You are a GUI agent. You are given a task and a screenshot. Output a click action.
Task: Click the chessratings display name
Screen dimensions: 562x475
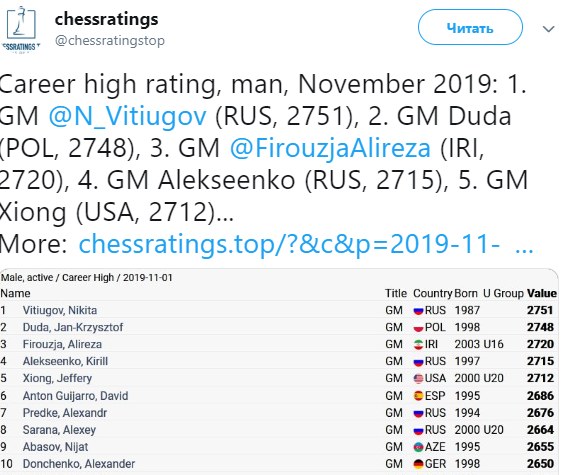[106, 19]
